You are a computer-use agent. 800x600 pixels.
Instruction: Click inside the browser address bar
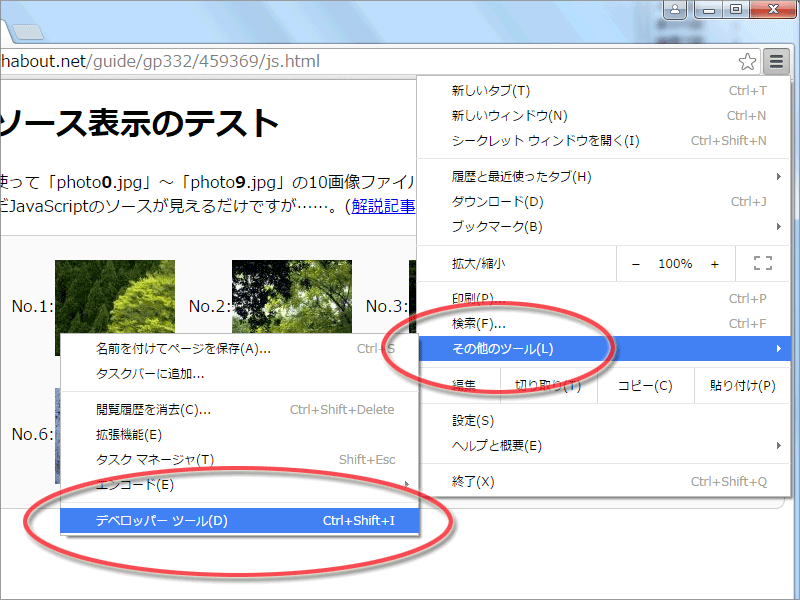pos(200,61)
